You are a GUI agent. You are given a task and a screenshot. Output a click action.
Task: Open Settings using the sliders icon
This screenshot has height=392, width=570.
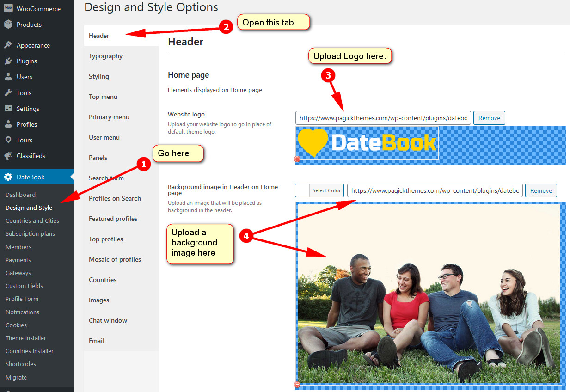(8, 108)
